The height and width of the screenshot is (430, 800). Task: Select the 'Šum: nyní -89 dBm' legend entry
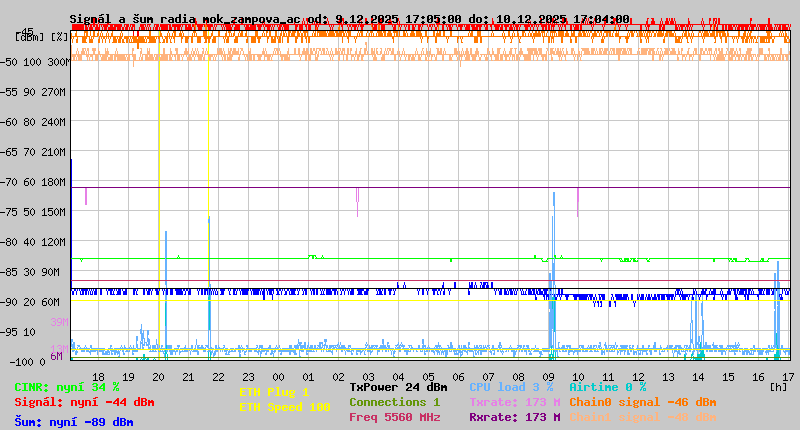pyautogui.click(x=74, y=422)
